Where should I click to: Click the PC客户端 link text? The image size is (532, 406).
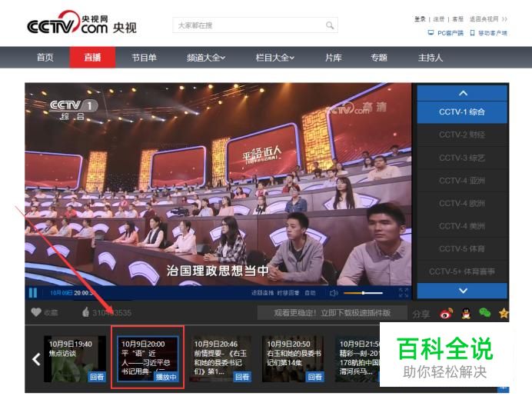[451, 33]
